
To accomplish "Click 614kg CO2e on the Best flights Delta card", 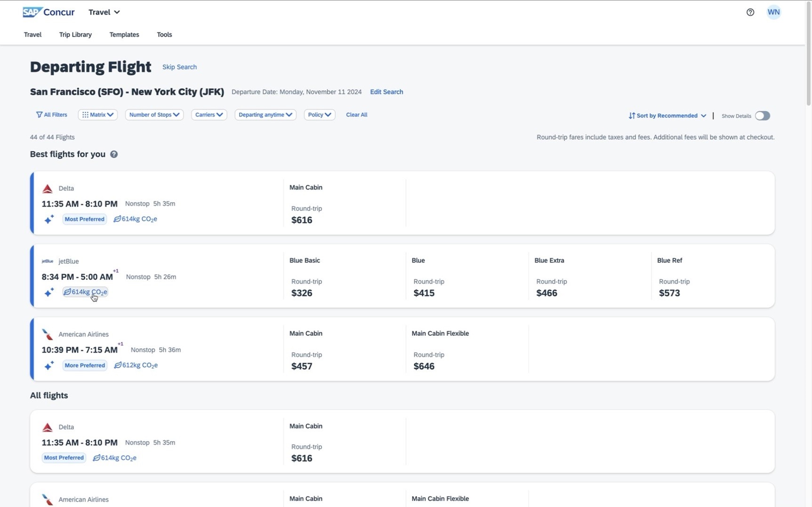I will (x=135, y=219).
